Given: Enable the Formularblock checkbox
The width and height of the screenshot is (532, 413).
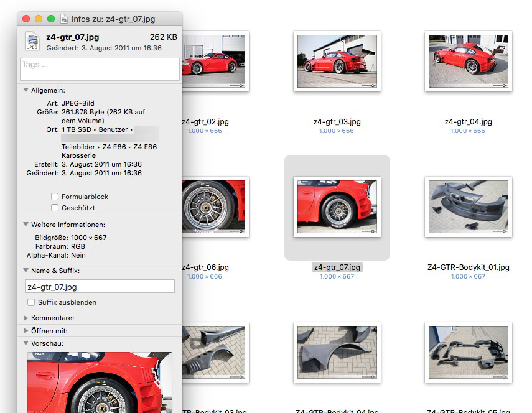Looking at the screenshot, I should (x=55, y=197).
